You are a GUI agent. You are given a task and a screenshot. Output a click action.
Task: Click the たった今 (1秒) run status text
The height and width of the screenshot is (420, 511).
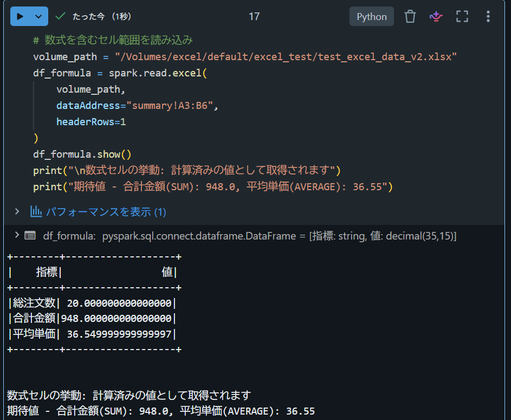(x=102, y=16)
